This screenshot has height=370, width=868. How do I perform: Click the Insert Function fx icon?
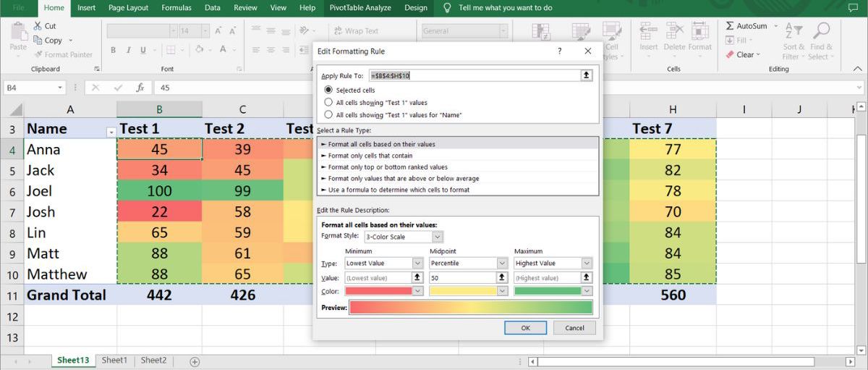[x=141, y=87]
